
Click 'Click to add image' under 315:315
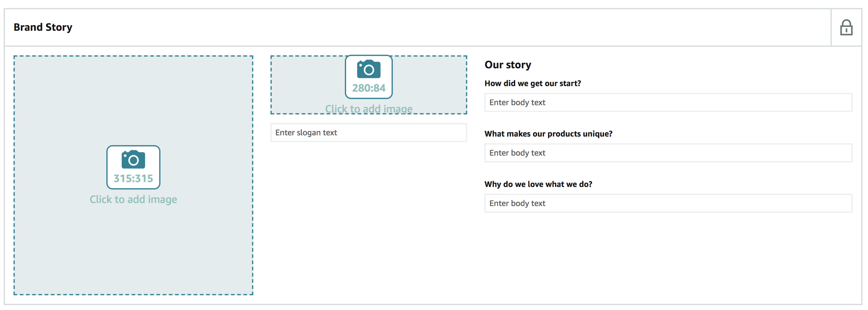133,199
